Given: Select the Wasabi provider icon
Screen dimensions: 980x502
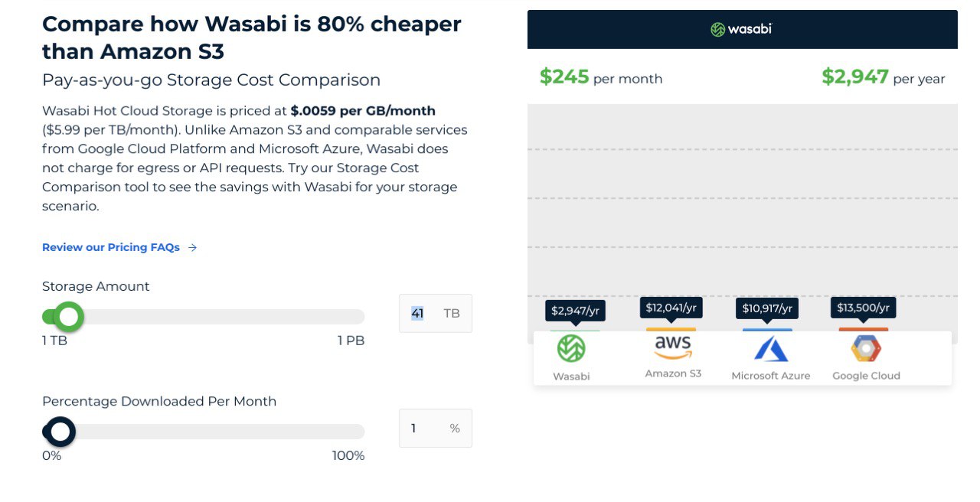Looking at the screenshot, I should pos(571,349).
